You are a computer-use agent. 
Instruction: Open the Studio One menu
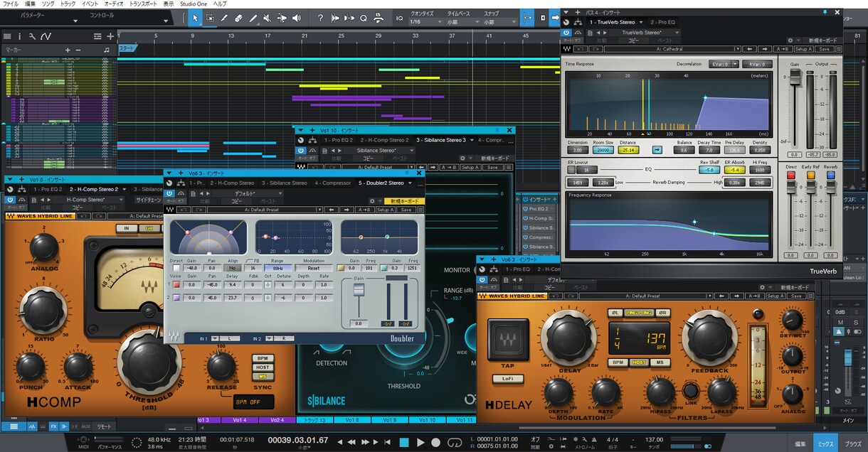[194, 4]
